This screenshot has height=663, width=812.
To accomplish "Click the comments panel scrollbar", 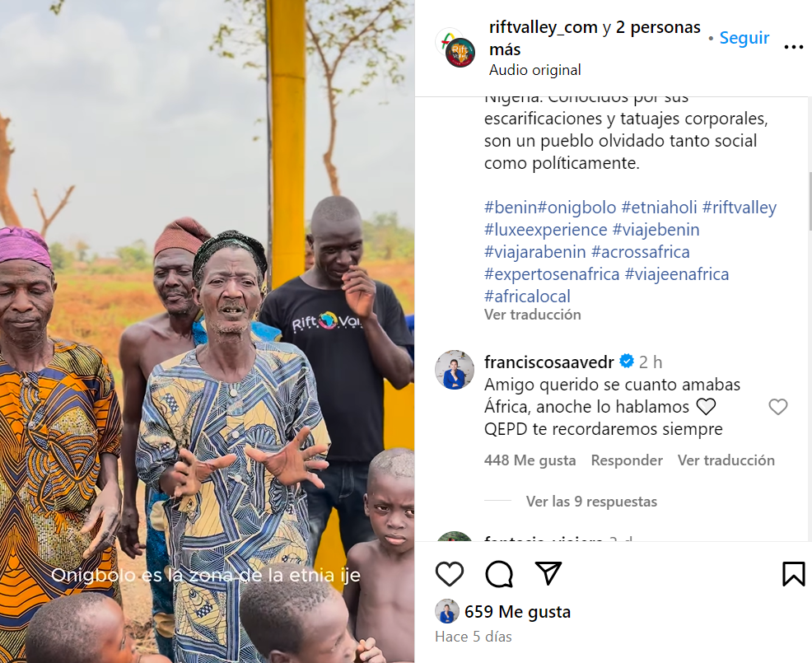I will [x=810, y=202].
